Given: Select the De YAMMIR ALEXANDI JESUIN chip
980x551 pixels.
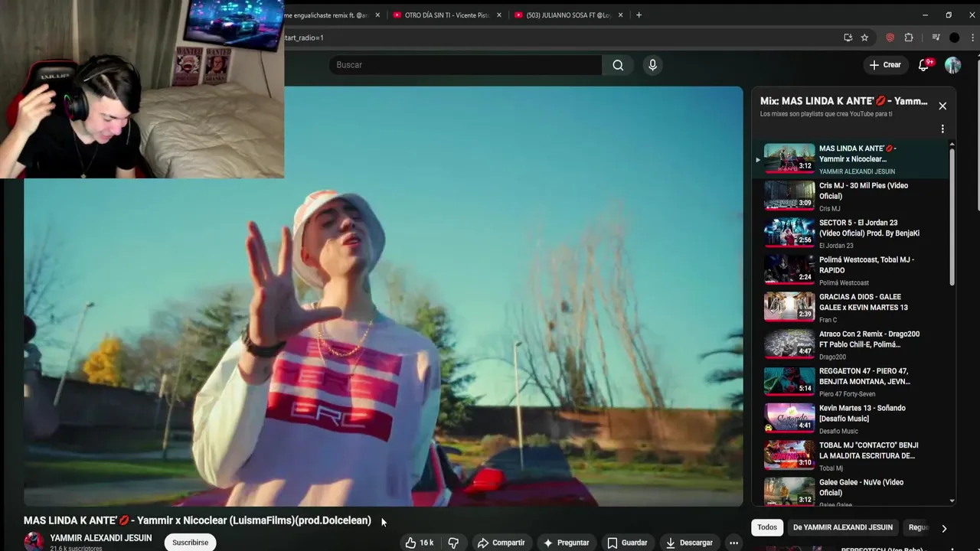Looking at the screenshot, I should 843,527.
